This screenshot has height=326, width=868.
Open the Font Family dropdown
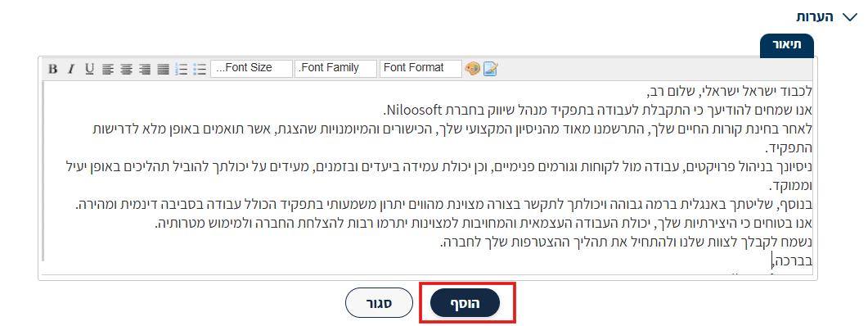[336, 68]
